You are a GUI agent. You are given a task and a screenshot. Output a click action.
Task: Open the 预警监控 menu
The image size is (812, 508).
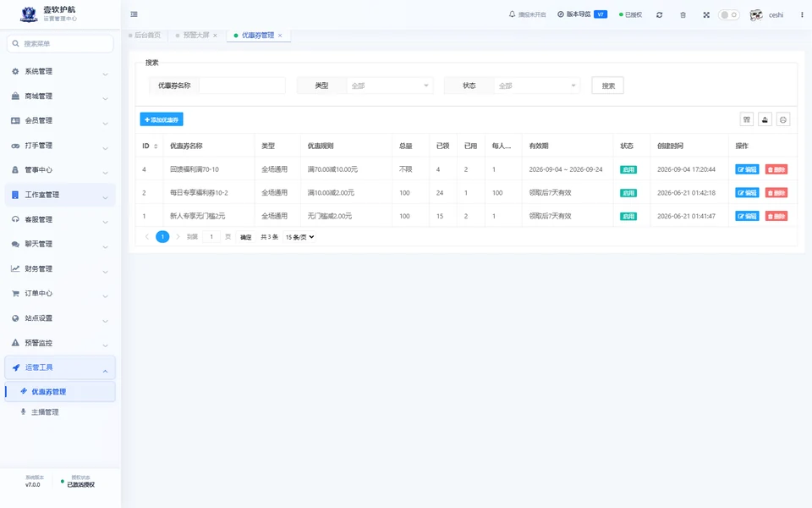point(60,343)
